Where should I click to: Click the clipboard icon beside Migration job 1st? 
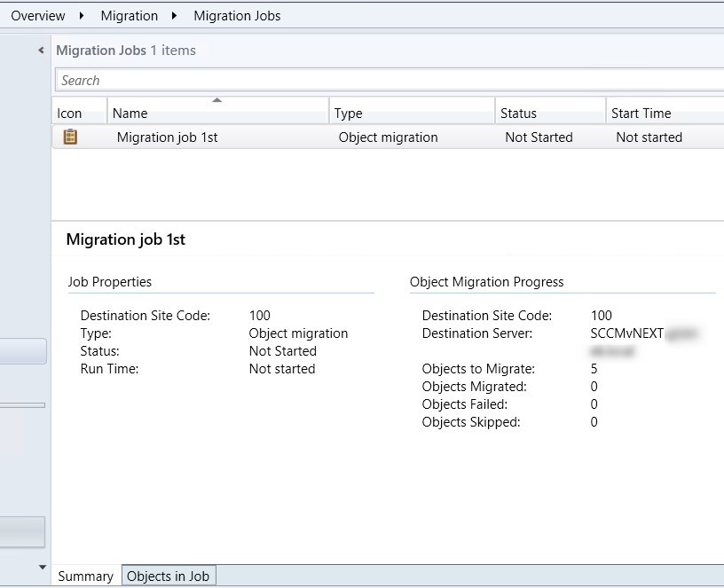click(72, 137)
